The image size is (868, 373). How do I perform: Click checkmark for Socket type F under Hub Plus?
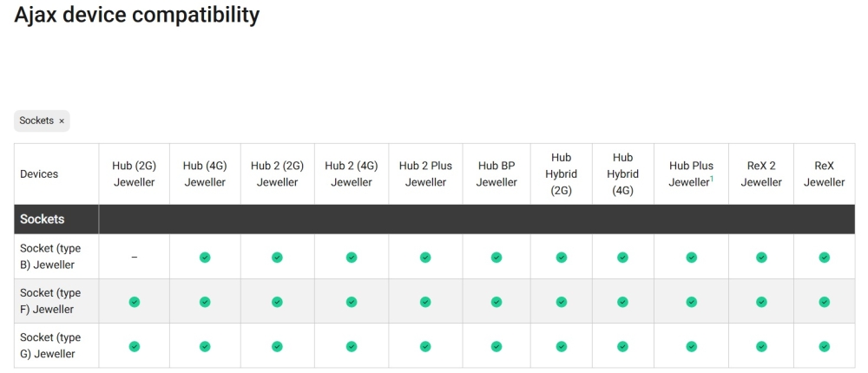click(691, 302)
